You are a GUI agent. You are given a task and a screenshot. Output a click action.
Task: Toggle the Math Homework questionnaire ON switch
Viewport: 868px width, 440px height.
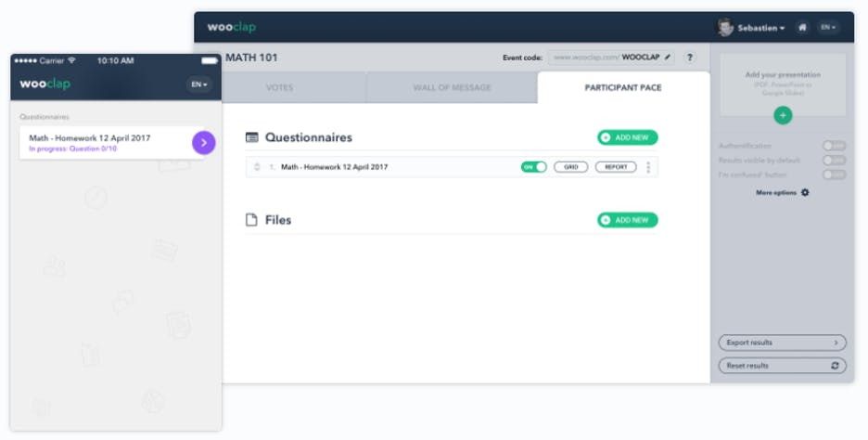533,167
